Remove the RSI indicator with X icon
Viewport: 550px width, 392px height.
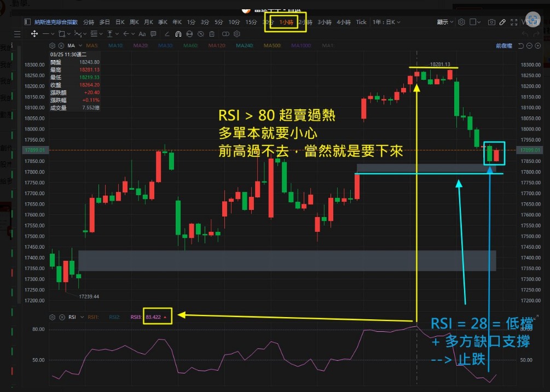[x=62, y=317]
